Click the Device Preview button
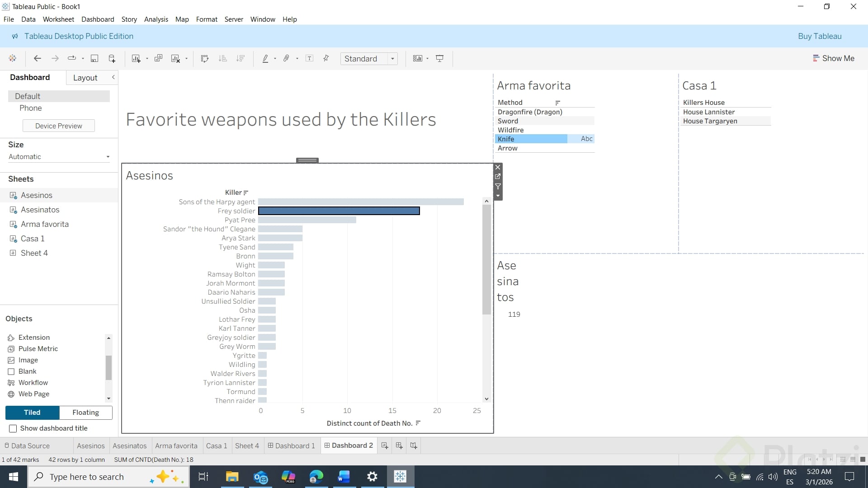 click(59, 126)
